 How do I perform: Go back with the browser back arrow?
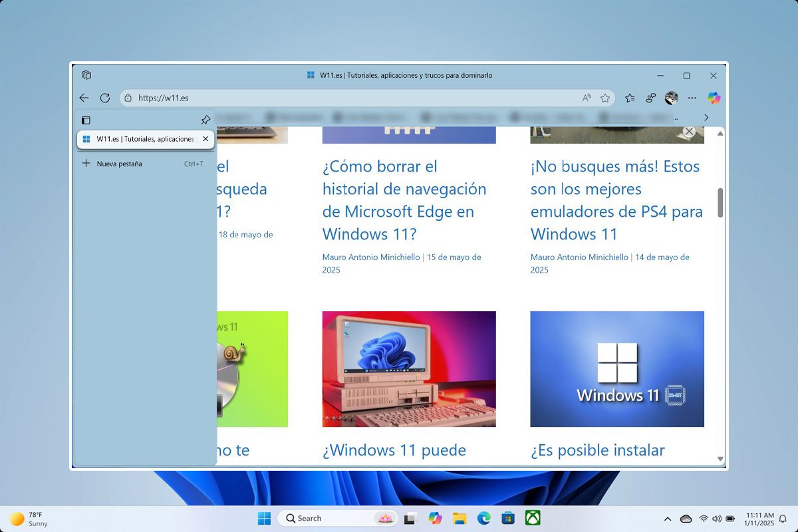(84, 98)
